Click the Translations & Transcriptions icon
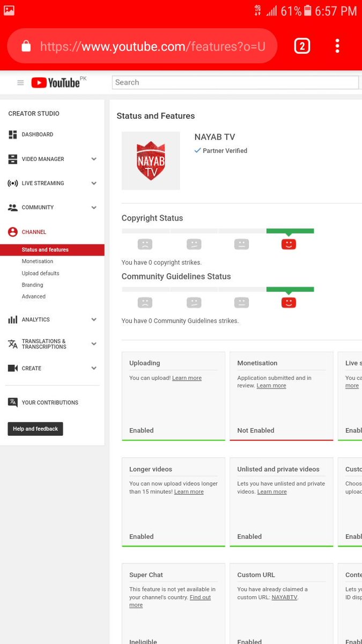362x644 pixels. 13,344
